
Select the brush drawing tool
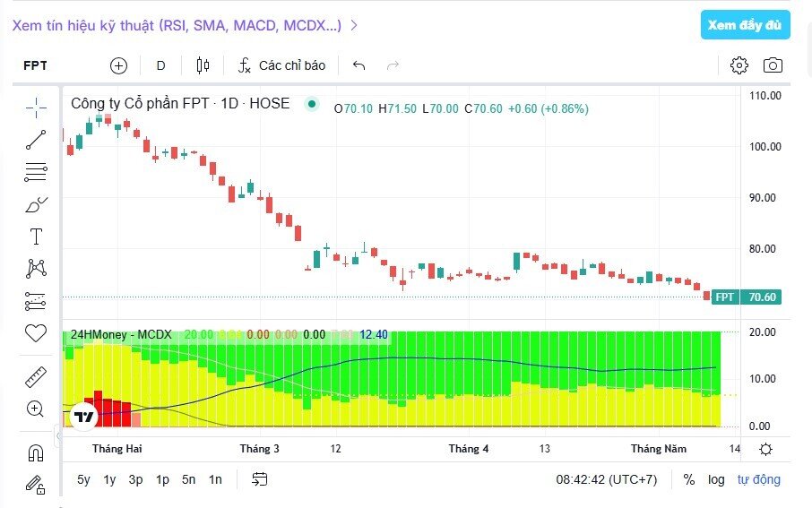pos(36,204)
